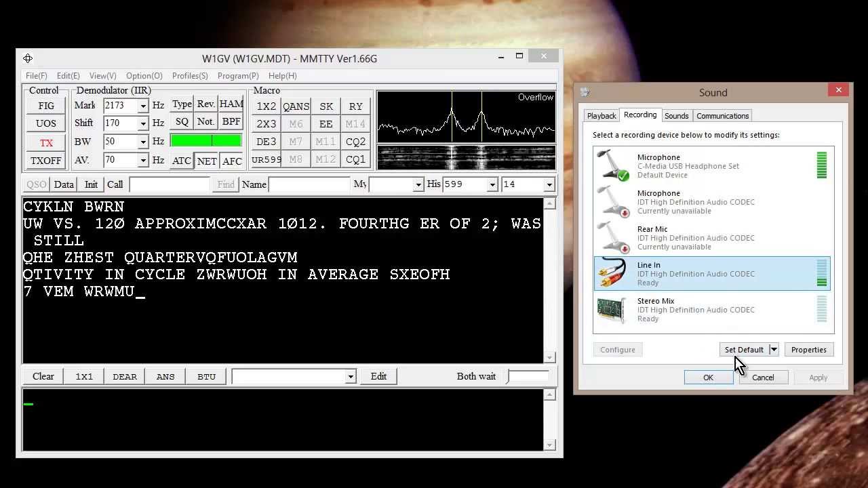Image resolution: width=868 pixels, height=488 pixels.
Task: Click the Edit macro button
Action: click(x=378, y=376)
